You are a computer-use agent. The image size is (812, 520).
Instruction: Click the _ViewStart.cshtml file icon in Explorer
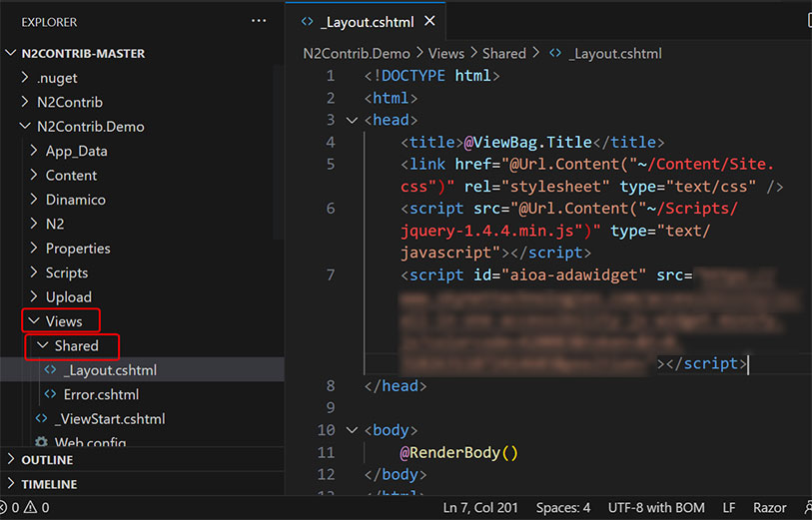coord(41,418)
